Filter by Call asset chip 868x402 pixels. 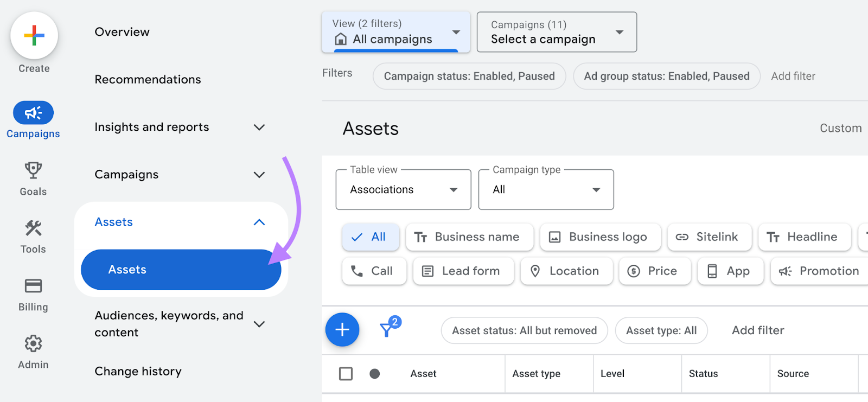click(x=374, y=271)
